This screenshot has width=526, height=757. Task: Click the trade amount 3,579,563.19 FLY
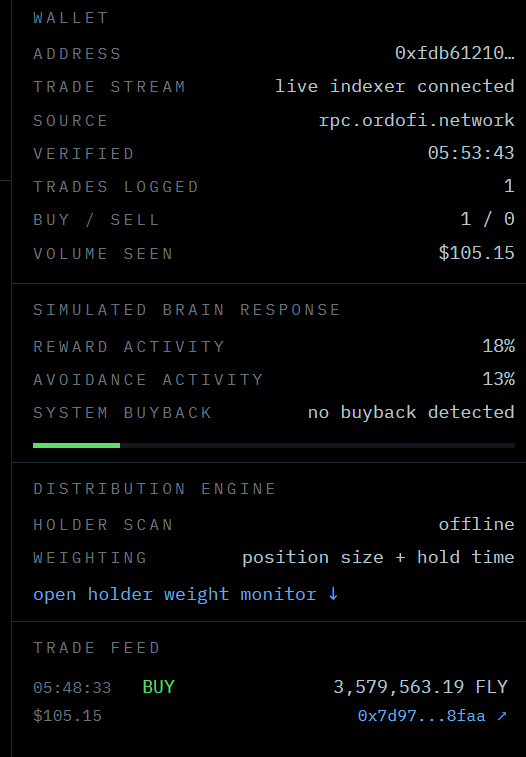coord(420,687)
